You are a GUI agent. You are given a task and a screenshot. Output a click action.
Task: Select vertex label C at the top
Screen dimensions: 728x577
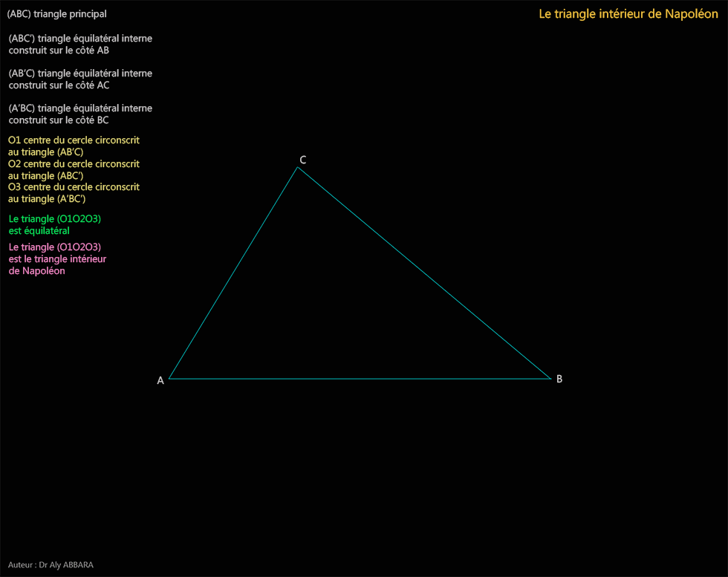pyautogui.click(x=302, y=159)
